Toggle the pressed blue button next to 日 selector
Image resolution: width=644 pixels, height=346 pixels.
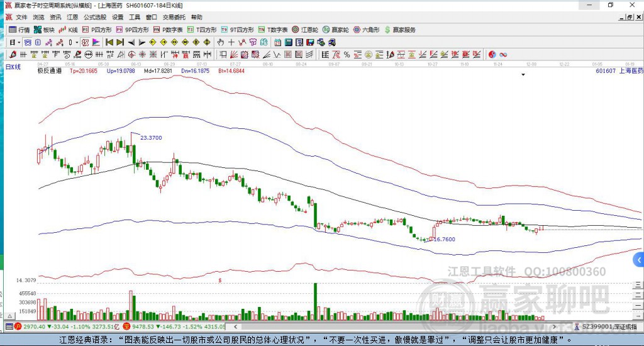point(28,42)
